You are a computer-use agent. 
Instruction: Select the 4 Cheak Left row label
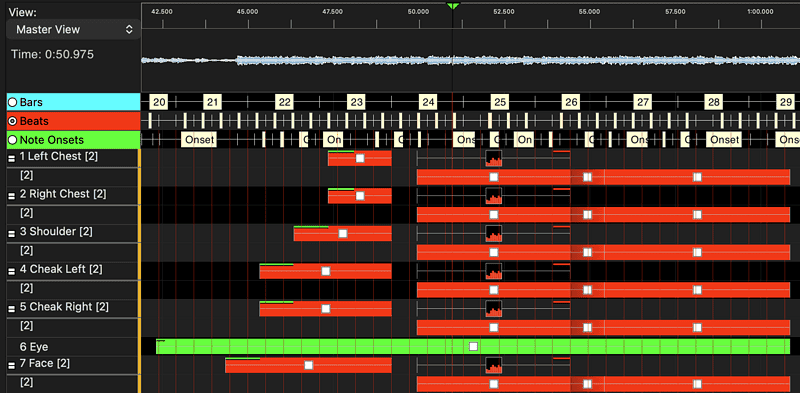[61, 269]
